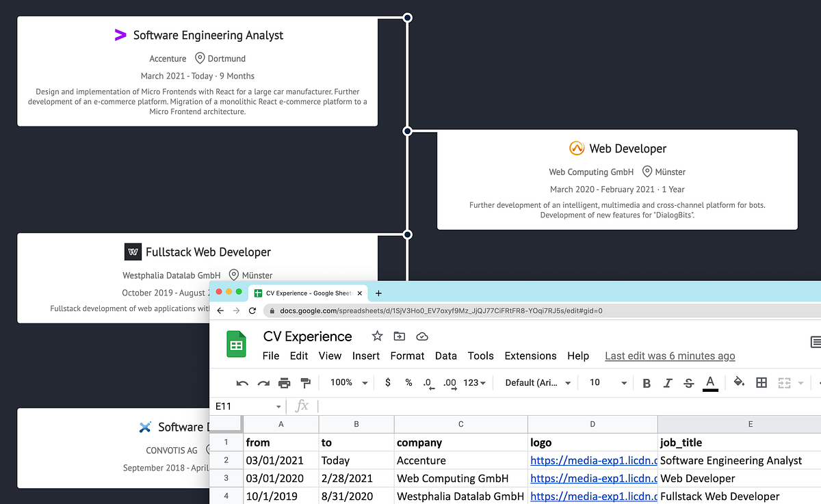The image size is (821, 504).
Task: Star the CV Experience spreadsheet
Action: [376, 336]
